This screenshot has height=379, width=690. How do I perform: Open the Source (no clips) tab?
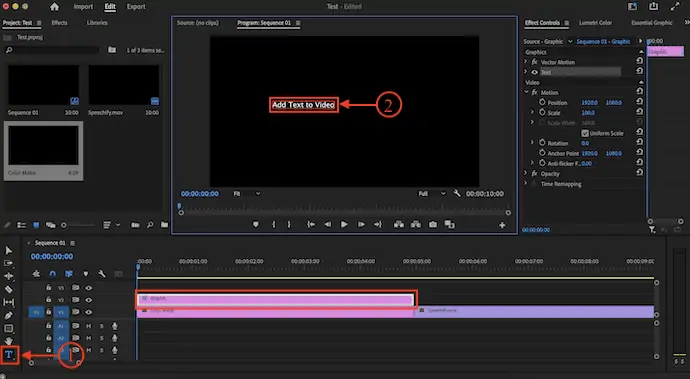198,23
